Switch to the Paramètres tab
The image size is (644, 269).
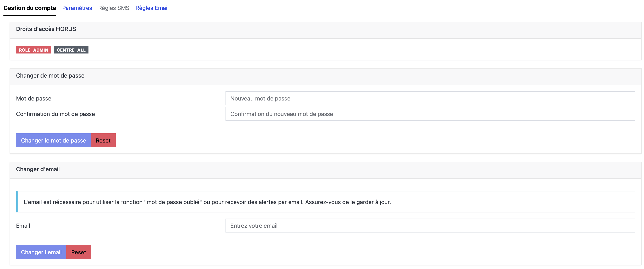77,8
